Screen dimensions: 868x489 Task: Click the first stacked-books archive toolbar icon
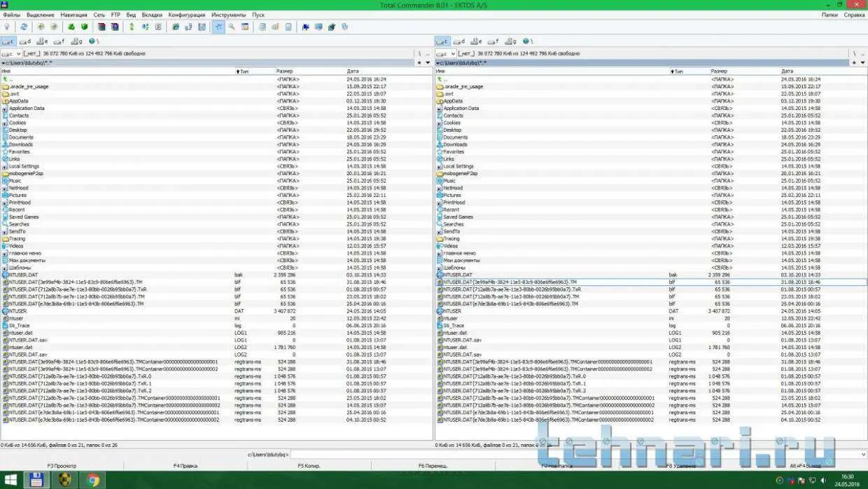101,27
